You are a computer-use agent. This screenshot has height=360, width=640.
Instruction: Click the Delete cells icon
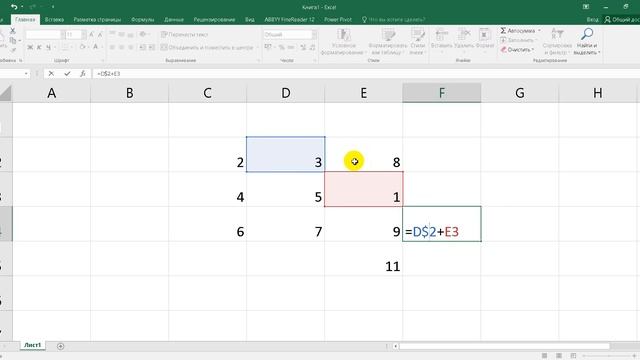(464, 35)
